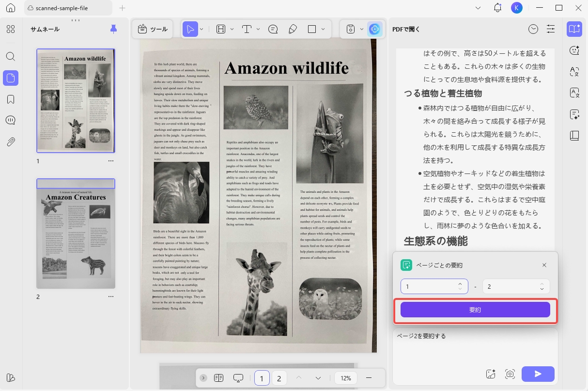Image resolution: width=588 pixels, height=391 pixels.
Task: Open the user account avatar K
Action: [x=516, y=8]
